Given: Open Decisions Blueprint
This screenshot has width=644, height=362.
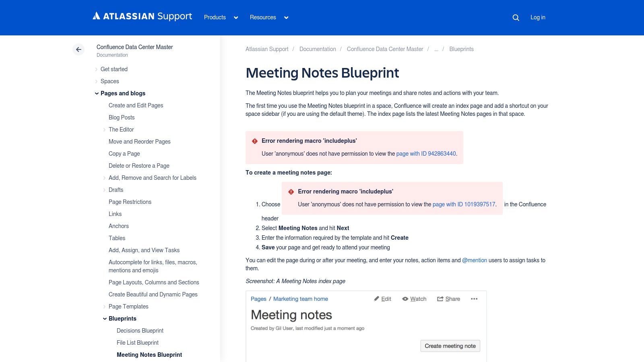Looking at the screenshot, I should click(140, 331).
